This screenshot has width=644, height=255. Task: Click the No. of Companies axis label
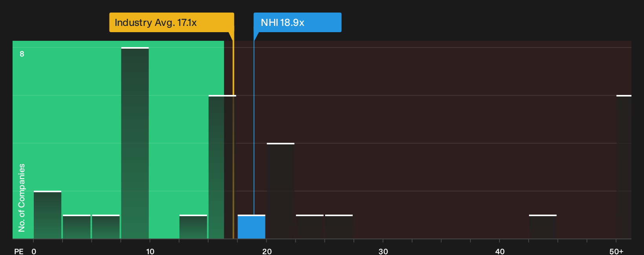[x=22, y=198]
